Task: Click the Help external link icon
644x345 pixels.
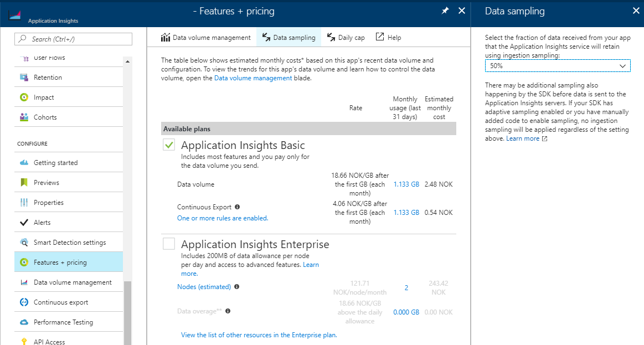Action: coord(380,37)
